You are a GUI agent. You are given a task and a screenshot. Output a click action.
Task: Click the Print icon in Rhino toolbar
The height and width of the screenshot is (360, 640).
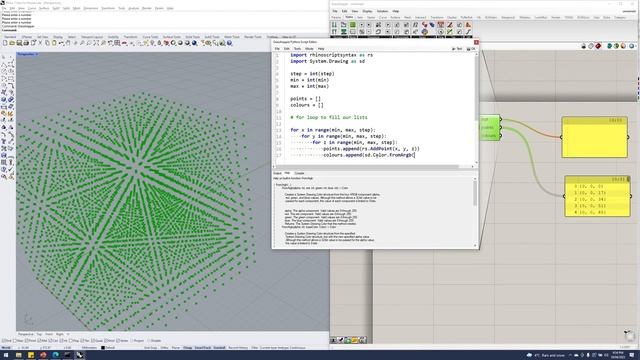click(x=26, y=43)
